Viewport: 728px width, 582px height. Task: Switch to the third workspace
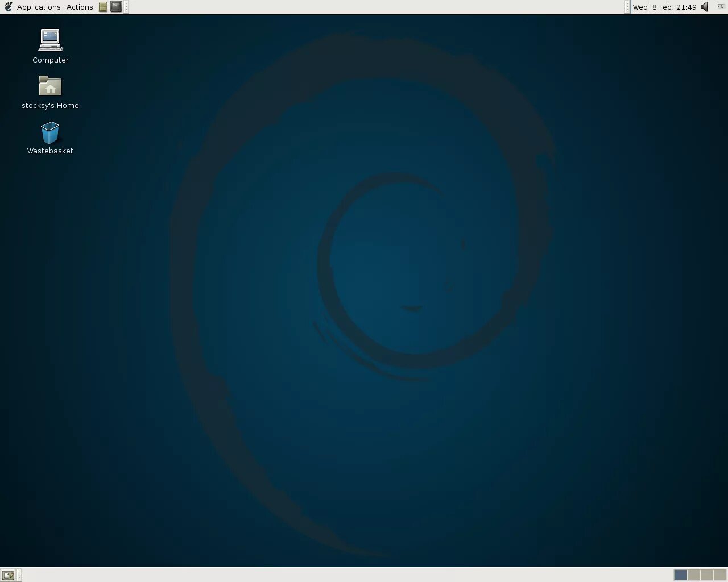pos(707,575)
